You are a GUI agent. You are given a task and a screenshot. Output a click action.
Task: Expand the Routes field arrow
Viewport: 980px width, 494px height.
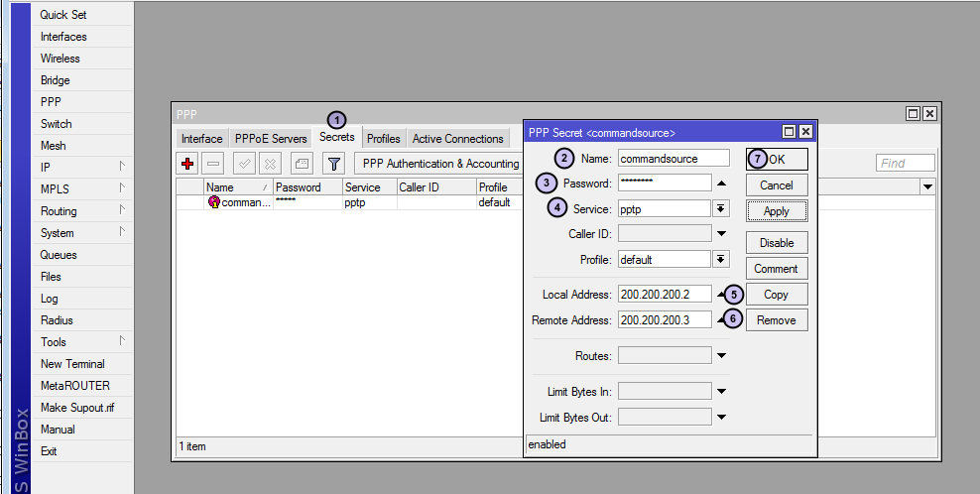pos(721,356)
